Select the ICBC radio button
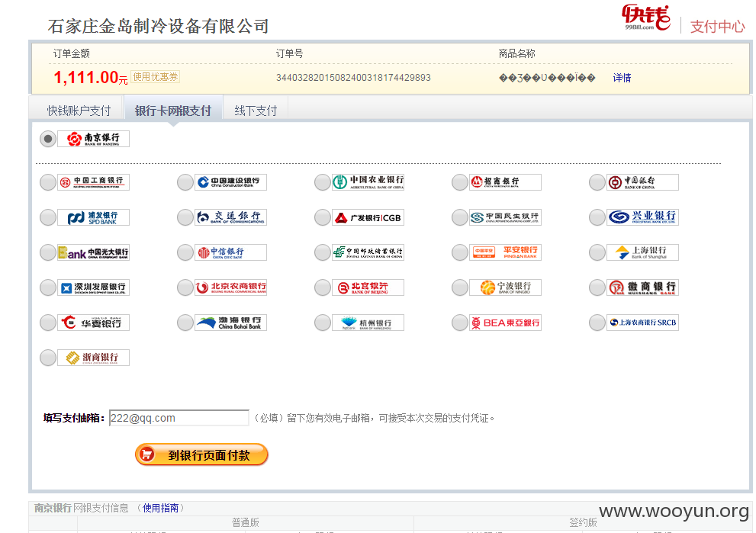 tap(48, 182)
